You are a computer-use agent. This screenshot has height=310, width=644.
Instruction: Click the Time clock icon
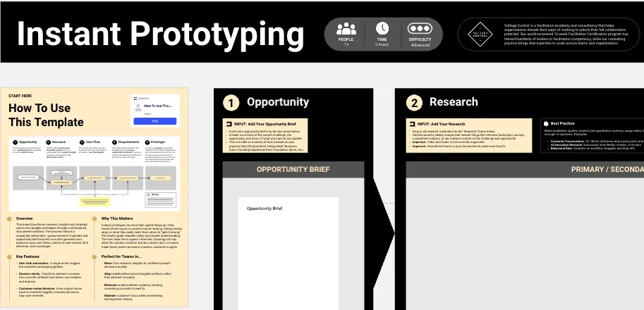(382, 28)
